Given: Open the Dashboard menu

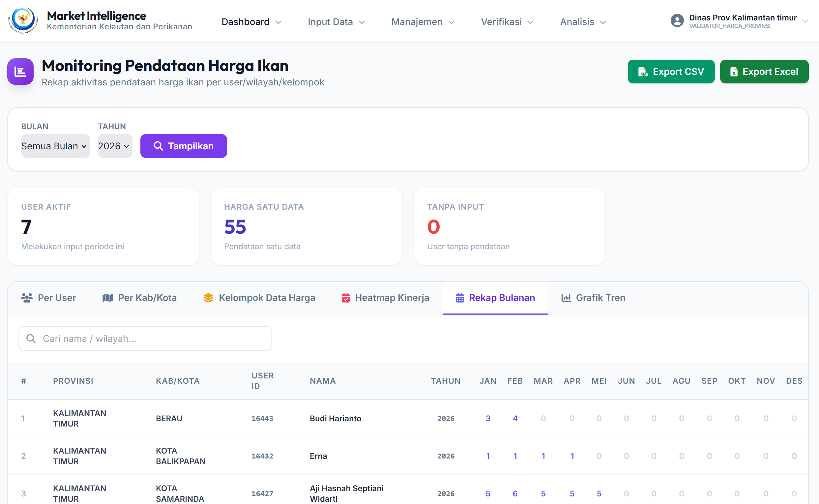Looking at the screenshot, I should [x=251, y=22].
